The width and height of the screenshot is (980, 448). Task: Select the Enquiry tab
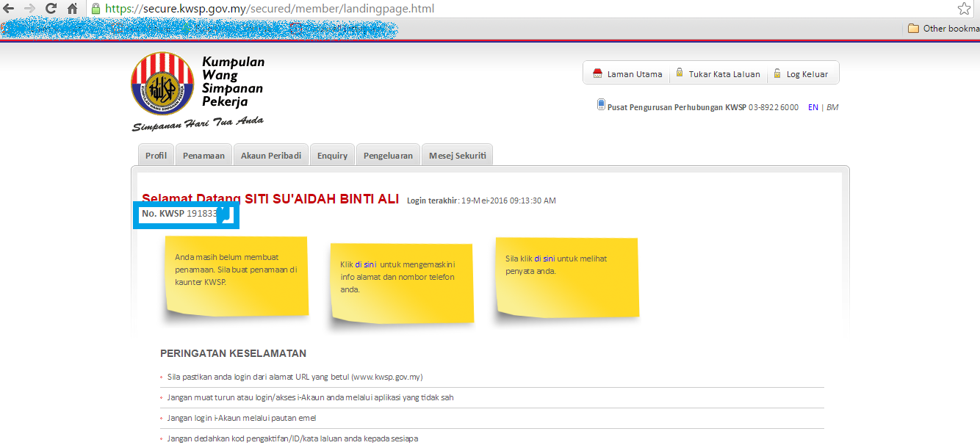(332, 155)
